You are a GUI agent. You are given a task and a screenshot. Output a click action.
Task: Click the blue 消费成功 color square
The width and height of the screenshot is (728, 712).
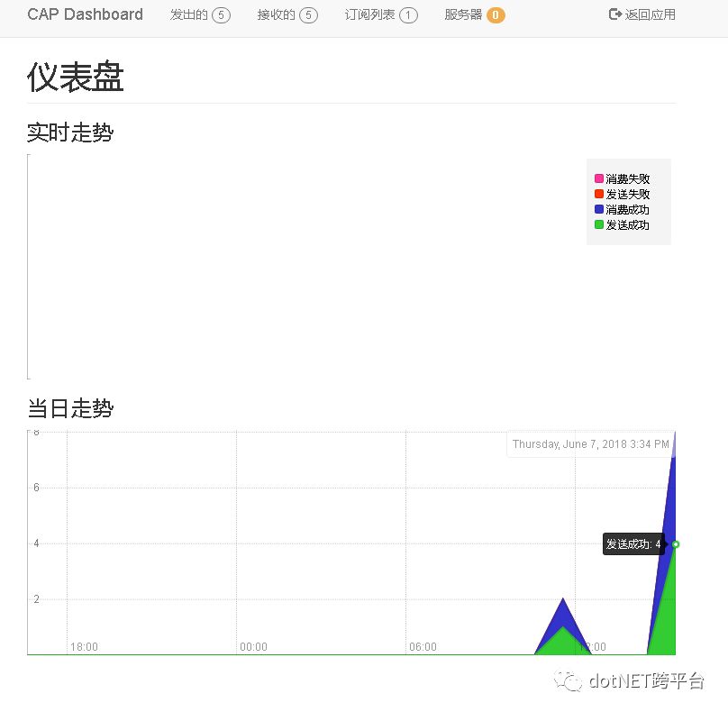(x=597, y=209)
